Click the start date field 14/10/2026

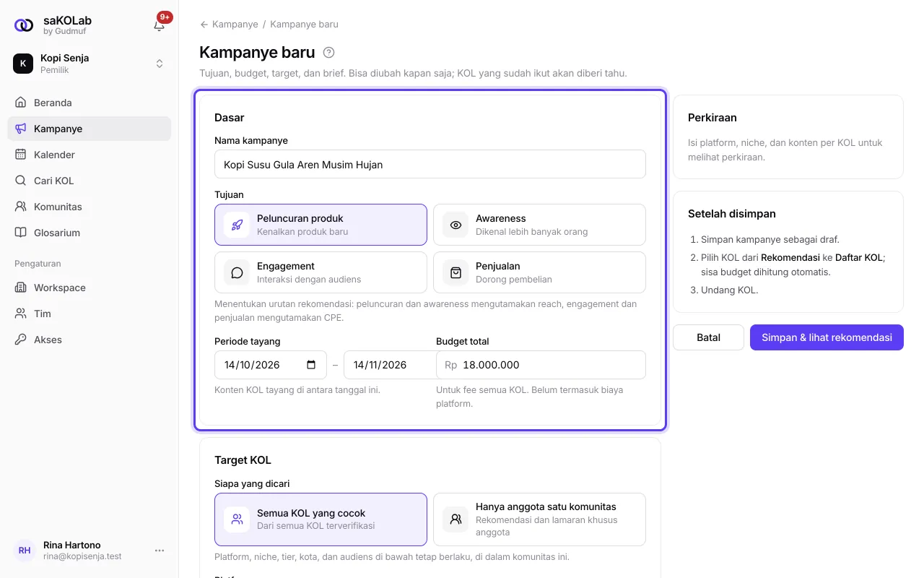click(271, 365)
